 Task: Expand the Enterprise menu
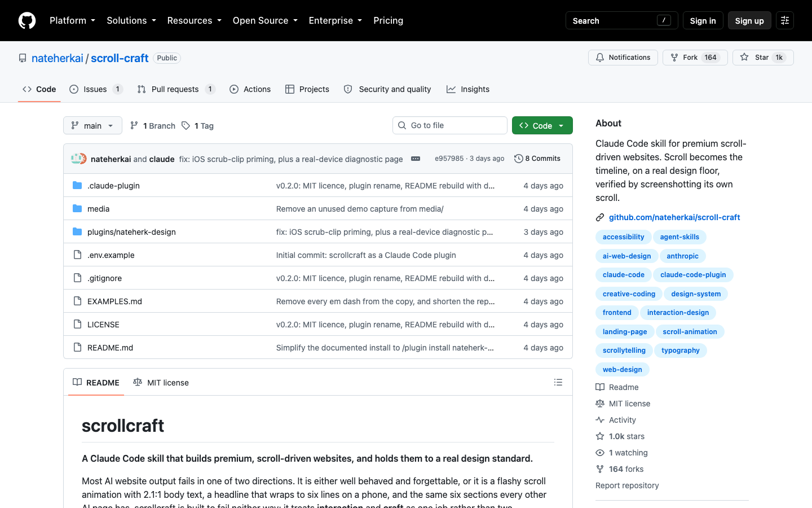pyautogui.click(x=336, y=20)
